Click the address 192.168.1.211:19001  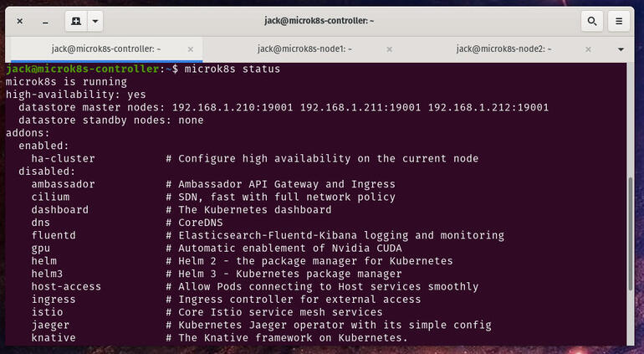(360, 107)
